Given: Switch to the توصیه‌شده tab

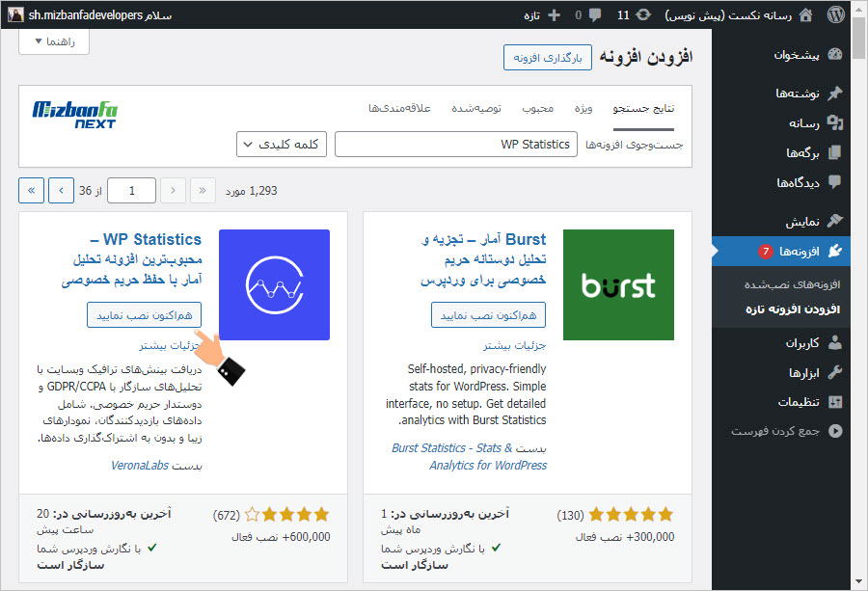Looking at the screenshot, I should tap(476, 108).
